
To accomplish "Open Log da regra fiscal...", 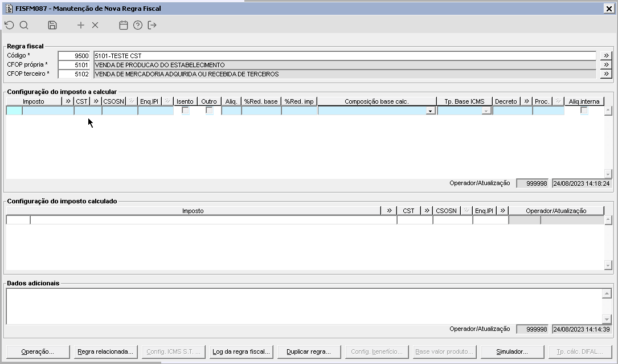I will coord(241,351).
